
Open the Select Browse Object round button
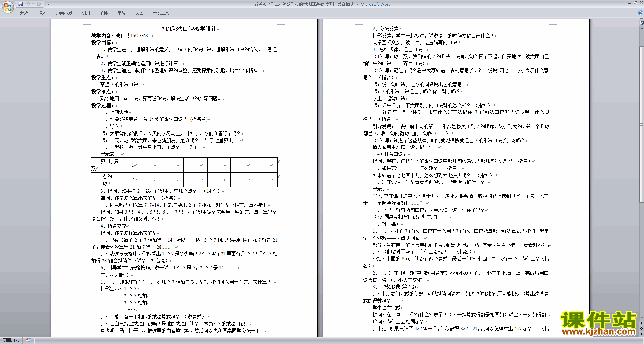coord(642,328)
